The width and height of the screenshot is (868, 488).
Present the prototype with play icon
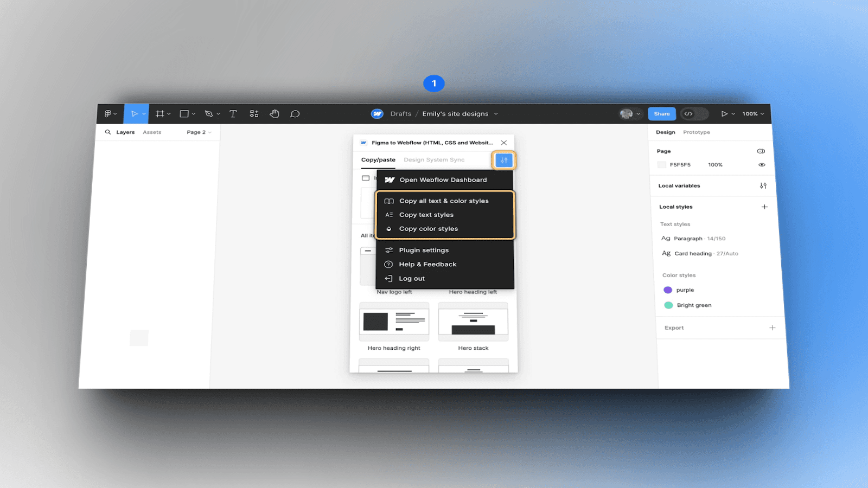point(724,114)
